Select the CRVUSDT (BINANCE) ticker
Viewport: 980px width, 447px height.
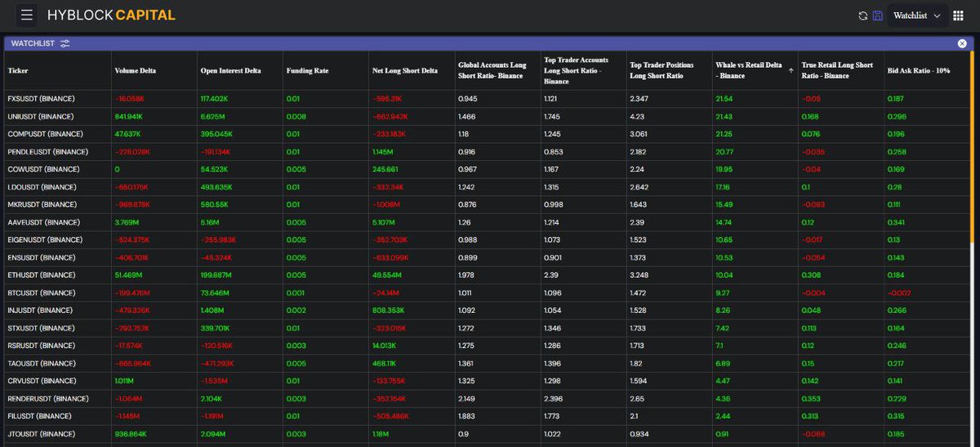click(41, 381)
